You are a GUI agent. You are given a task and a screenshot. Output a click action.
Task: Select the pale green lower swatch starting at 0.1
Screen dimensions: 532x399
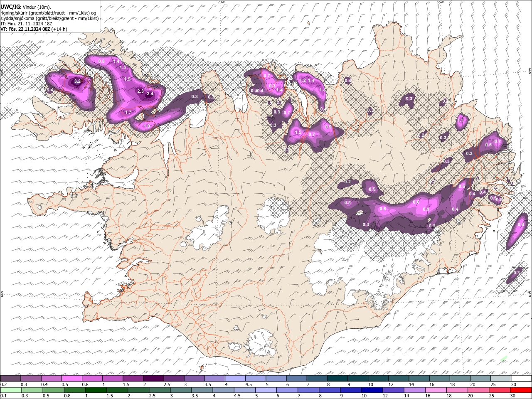11,390
